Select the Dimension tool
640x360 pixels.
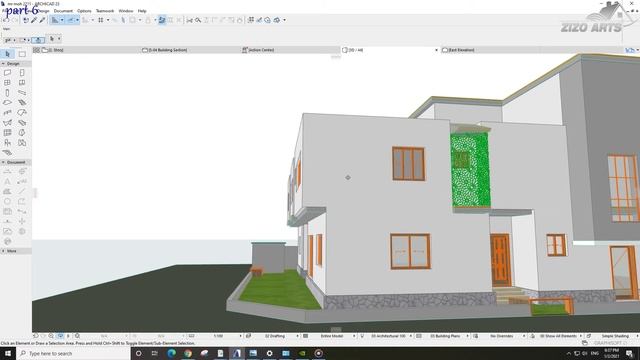pos(7,171)
